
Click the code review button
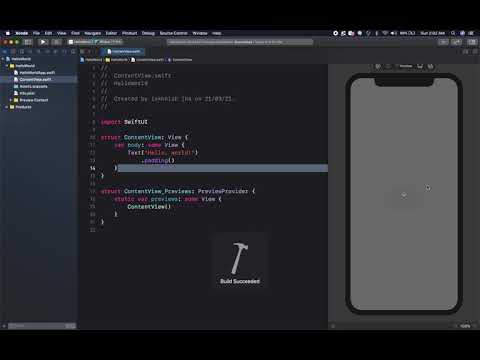456,42
